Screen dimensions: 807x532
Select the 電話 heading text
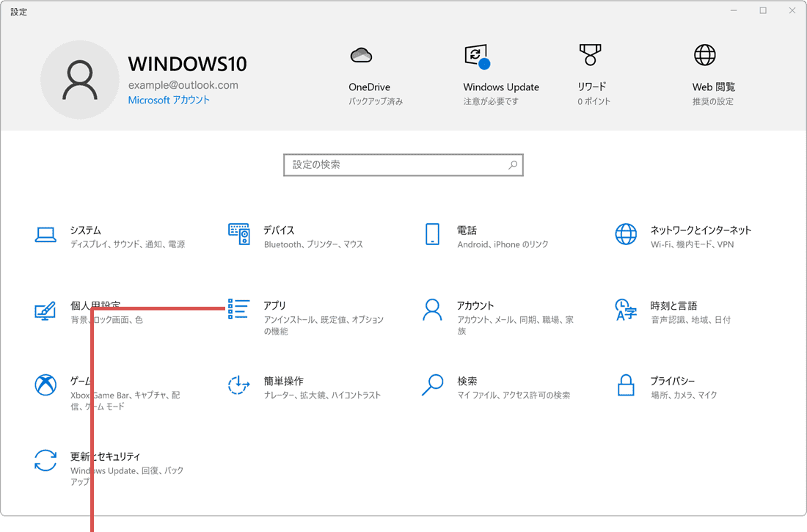[x=467, y=230]
